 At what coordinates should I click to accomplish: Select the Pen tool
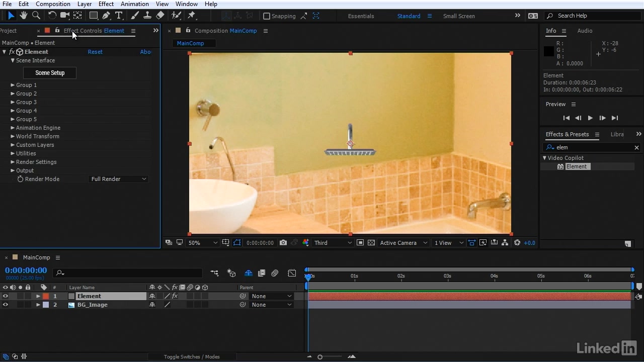coord(106,15)
